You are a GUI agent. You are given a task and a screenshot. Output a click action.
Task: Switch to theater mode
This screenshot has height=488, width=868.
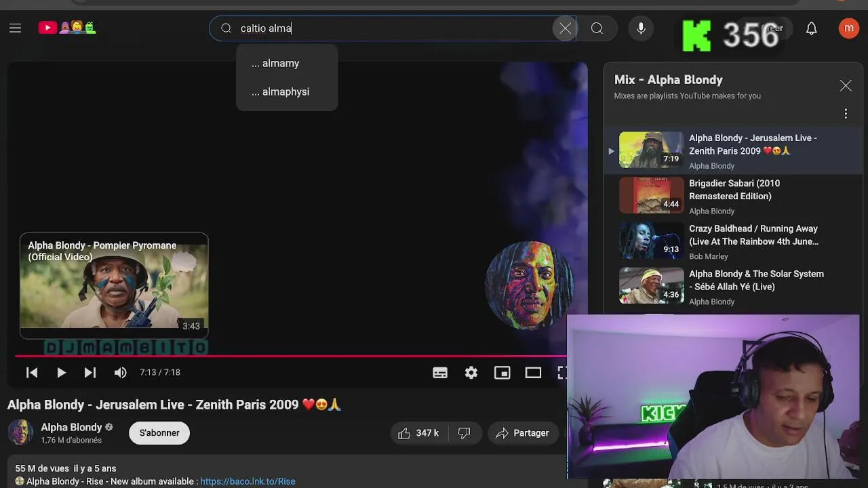click(x=533, y=372)
